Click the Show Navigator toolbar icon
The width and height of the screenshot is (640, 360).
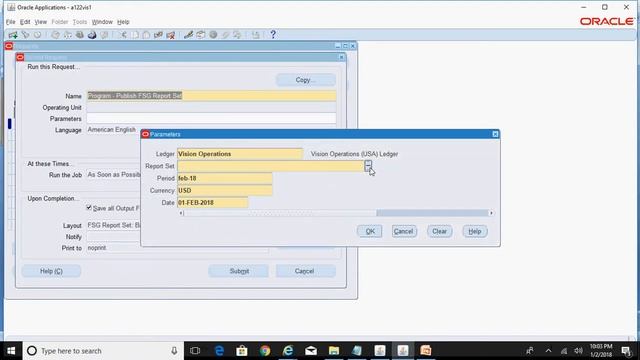(38, 35)
